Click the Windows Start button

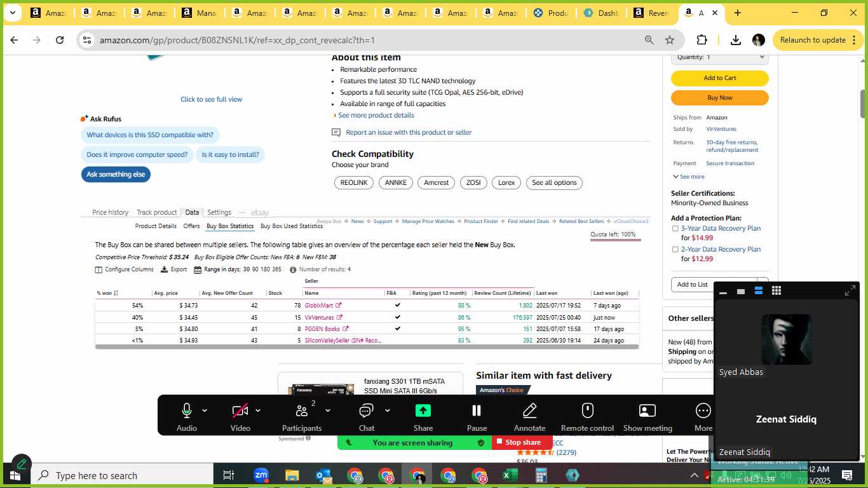coord(15,475)
